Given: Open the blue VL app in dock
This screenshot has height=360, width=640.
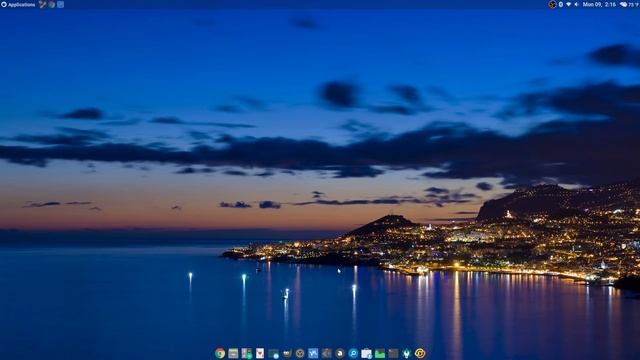Looking at the screenshot, I should pyautogui.click(x=313, y=353).
